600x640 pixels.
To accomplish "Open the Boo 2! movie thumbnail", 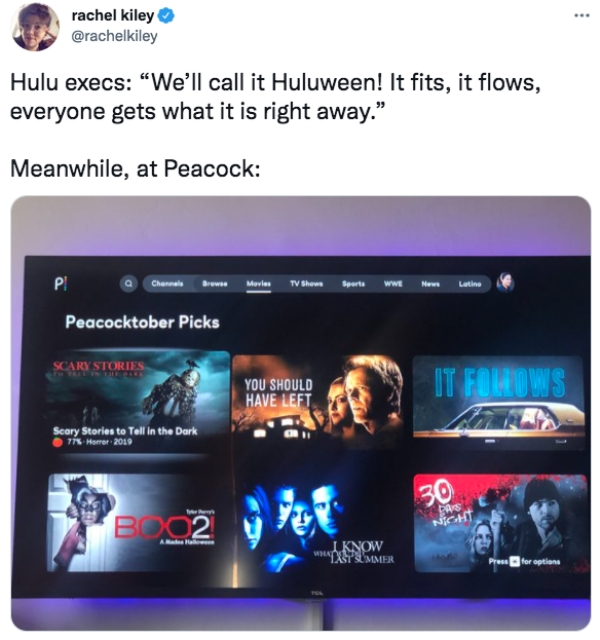I will point(137,522).
